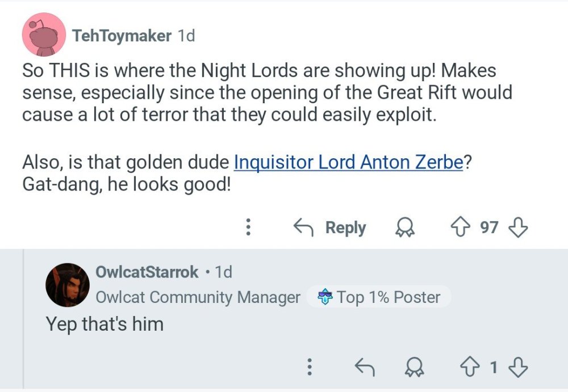Collapse the thread using the left line
The height and width of the screenshot is (392, 568).
click(23, 318)
